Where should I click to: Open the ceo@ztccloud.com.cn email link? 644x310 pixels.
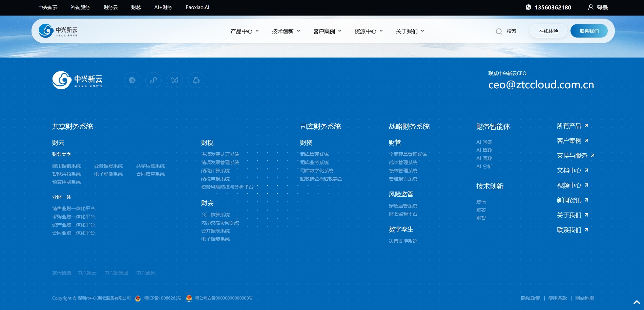[541, 85]
